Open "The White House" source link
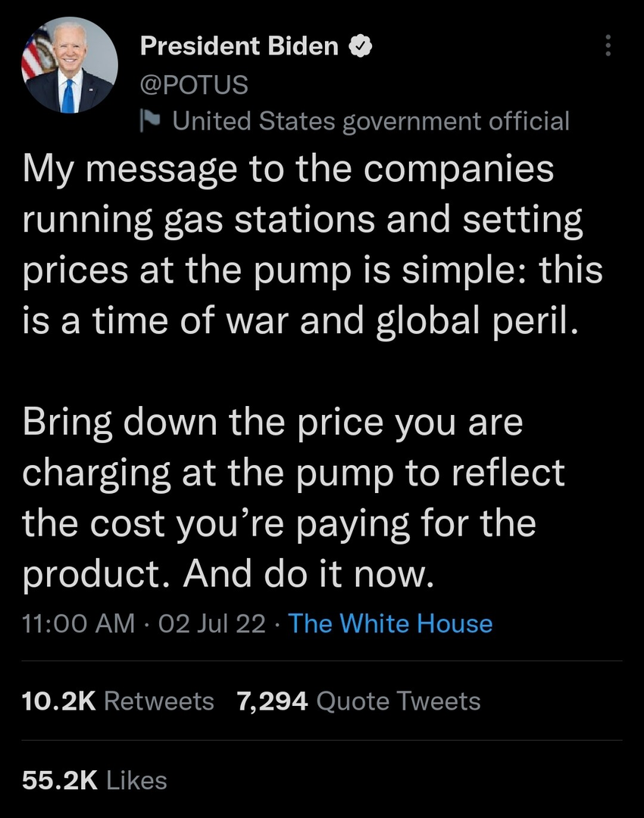Screen dimensions: 644x818 click(390, 623)
